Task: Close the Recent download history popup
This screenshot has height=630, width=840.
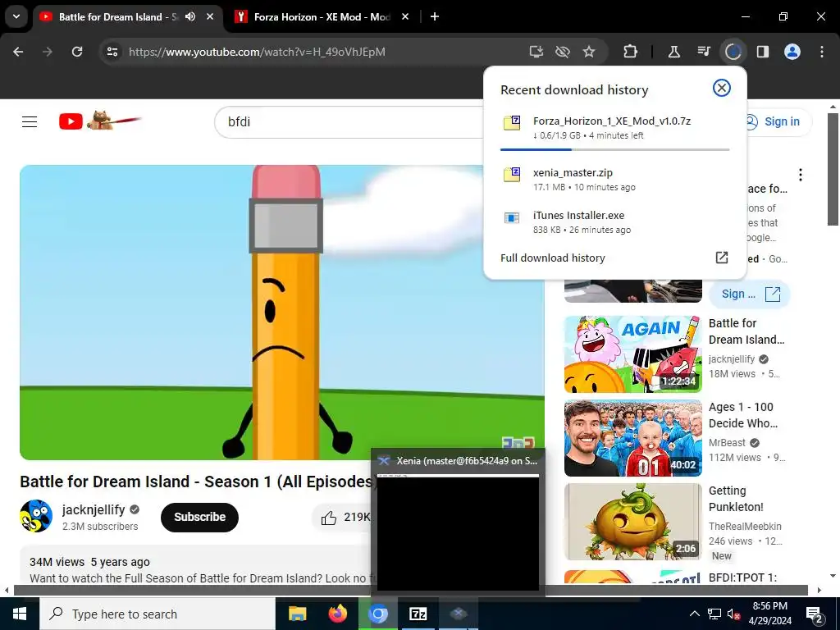Action: [x=722, y=88]
